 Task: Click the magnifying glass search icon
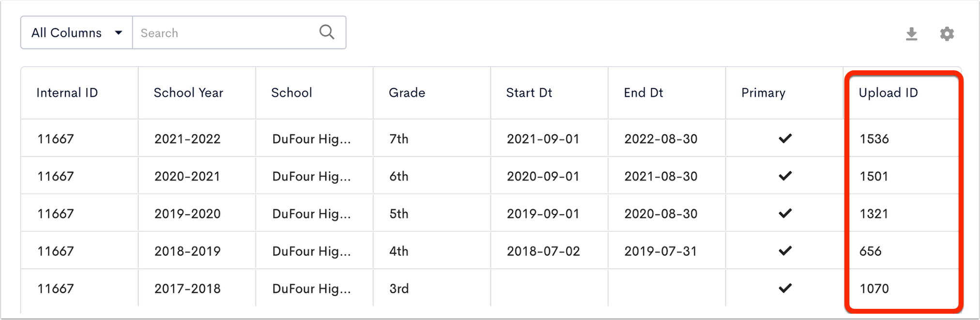(327, 32)
